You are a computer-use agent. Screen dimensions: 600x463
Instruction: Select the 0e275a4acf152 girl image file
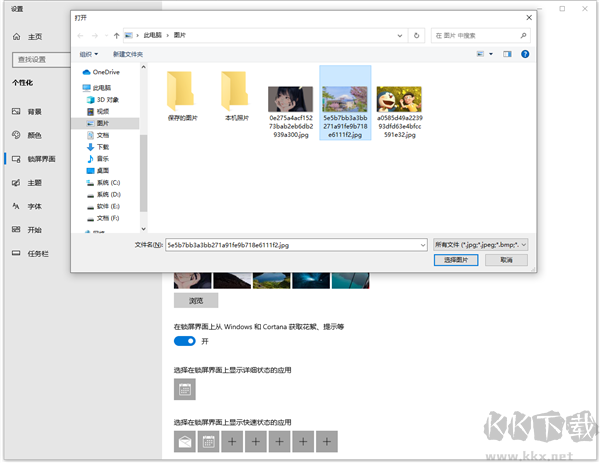tap(290, 112)
